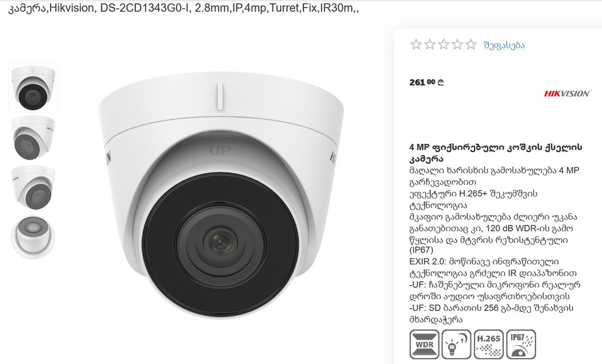Rate product with fourth star
Screen dimensions: 602x364
point(457,45)
